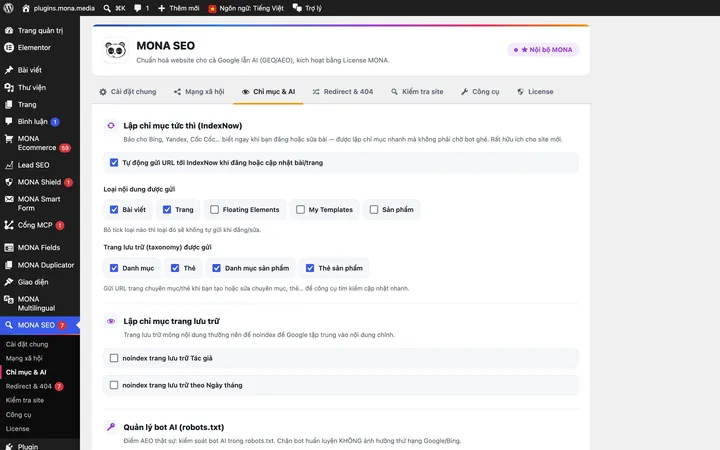Click the Giao diện brush icon
The image size is (720, 450).
(9, 282)
